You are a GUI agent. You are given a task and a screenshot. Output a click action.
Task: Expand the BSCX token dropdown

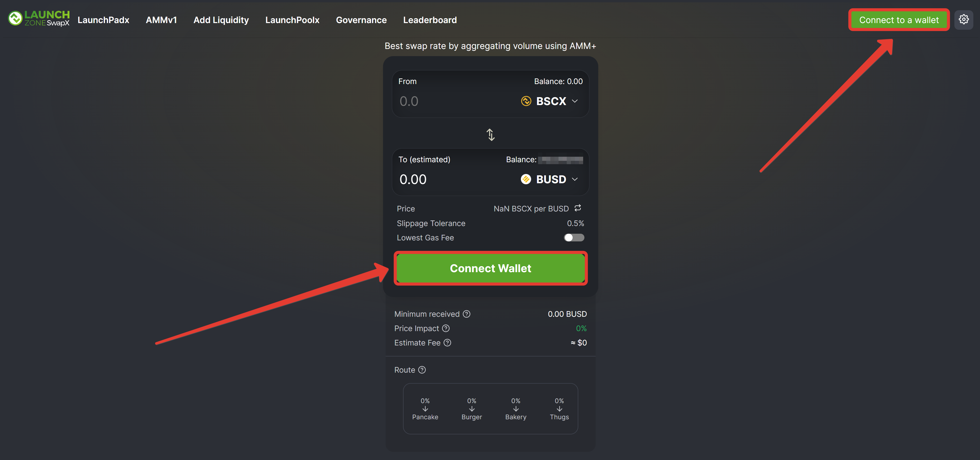tap(574, 101)
